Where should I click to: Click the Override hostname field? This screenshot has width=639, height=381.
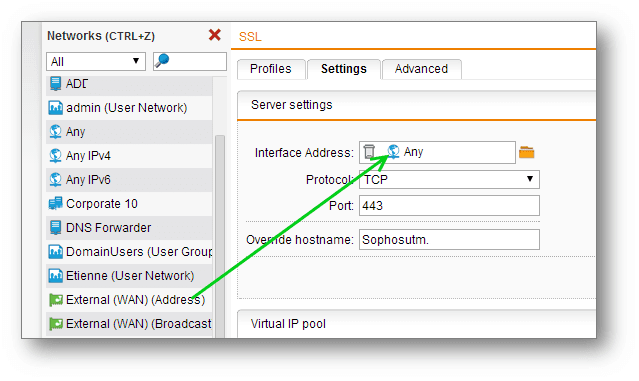tap(449, 240)
